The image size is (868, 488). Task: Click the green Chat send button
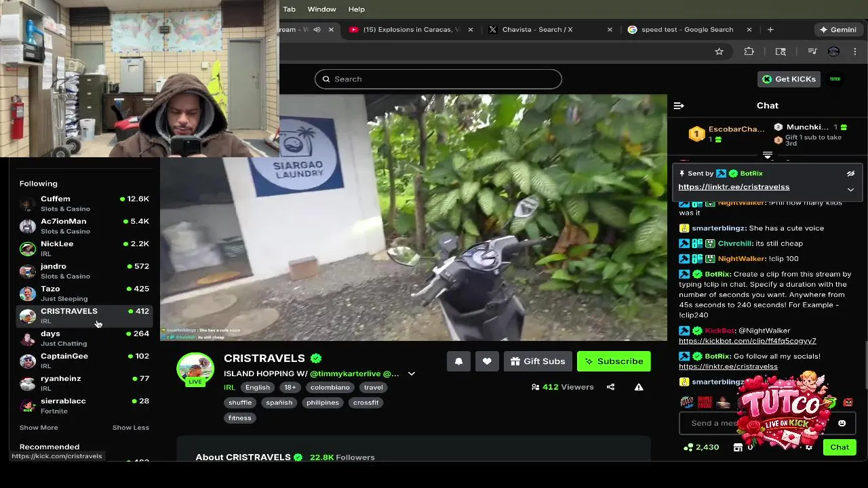click(840, 447)
